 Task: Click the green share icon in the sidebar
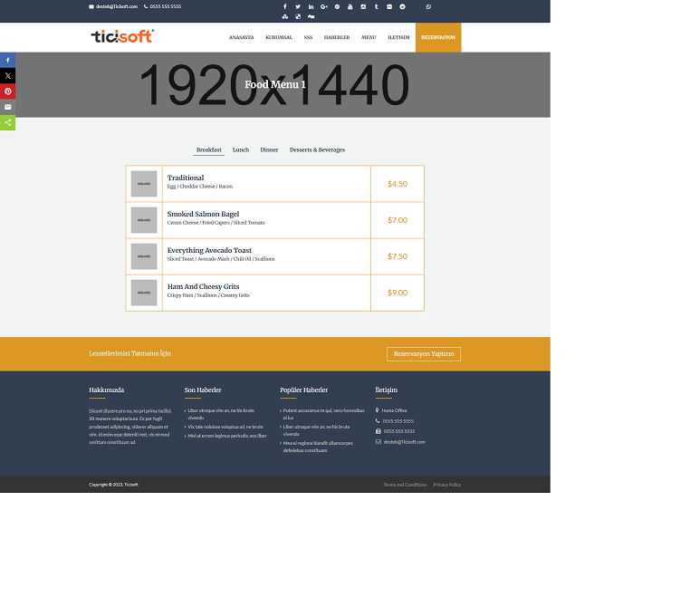(x=8, y=122)
